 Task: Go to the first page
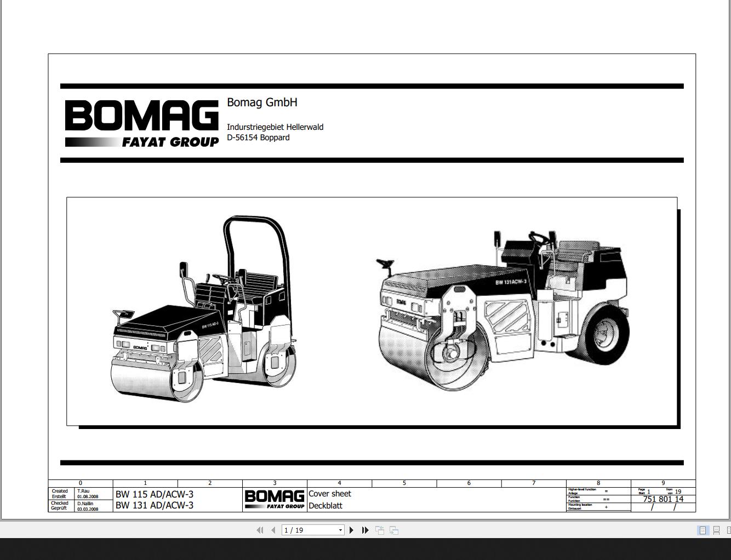pos(260,530)
